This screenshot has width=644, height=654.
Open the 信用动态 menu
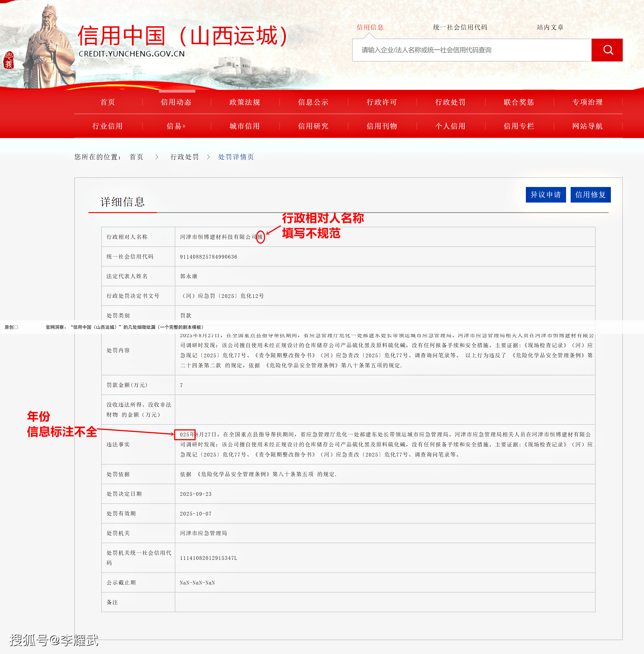coord(176,102)
